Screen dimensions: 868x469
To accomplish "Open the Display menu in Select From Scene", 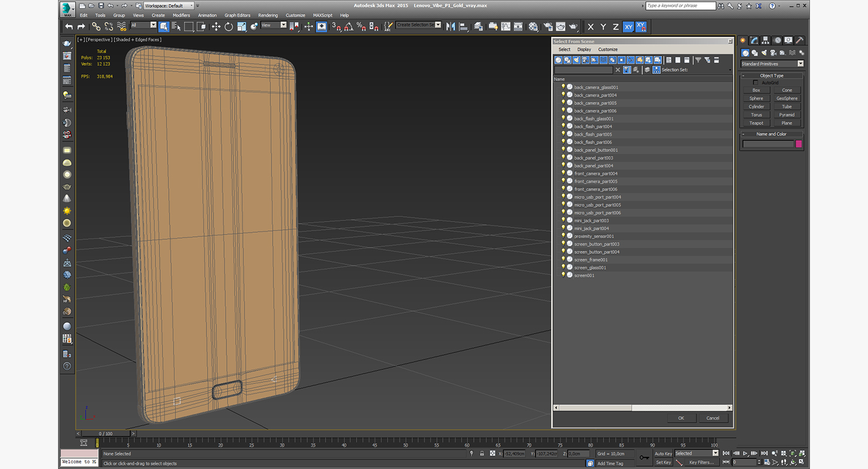I will (584, 49).
